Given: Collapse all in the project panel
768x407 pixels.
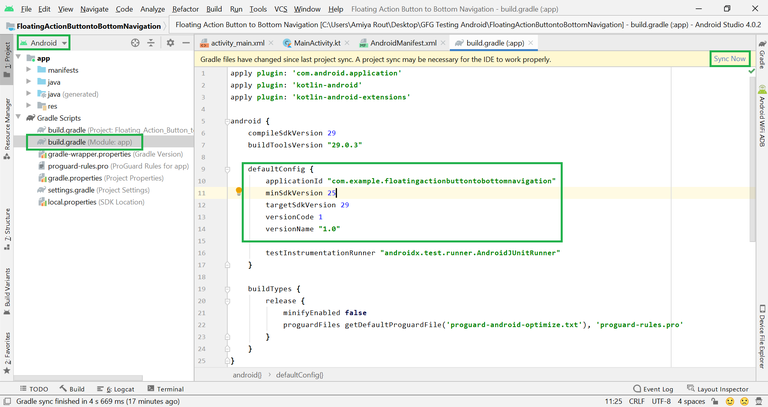Looking at the screenshot, I should (151, 43).
